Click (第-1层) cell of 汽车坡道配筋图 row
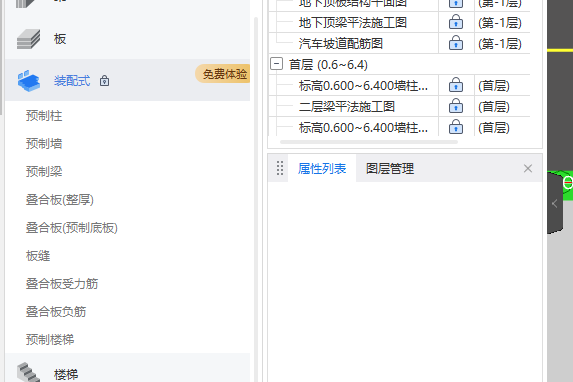The width and height of the screenshot is (573, 382). click(500, 44)
